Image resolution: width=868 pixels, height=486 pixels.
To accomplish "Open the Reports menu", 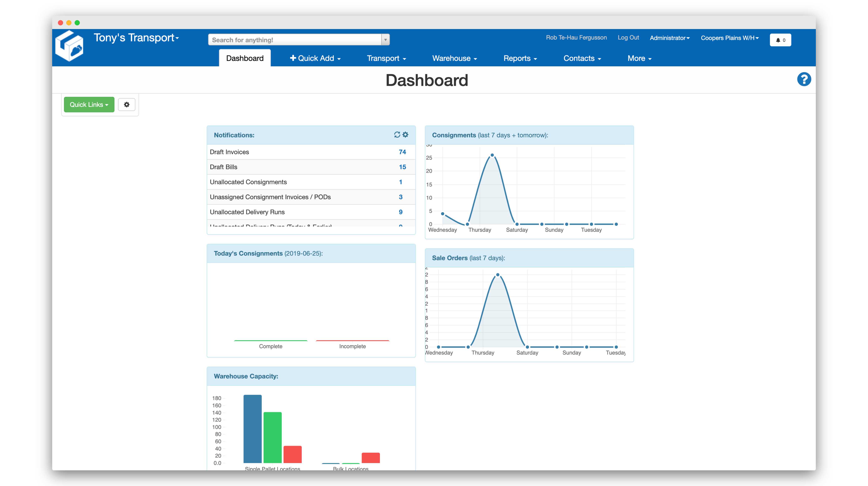I will point(520,58).
